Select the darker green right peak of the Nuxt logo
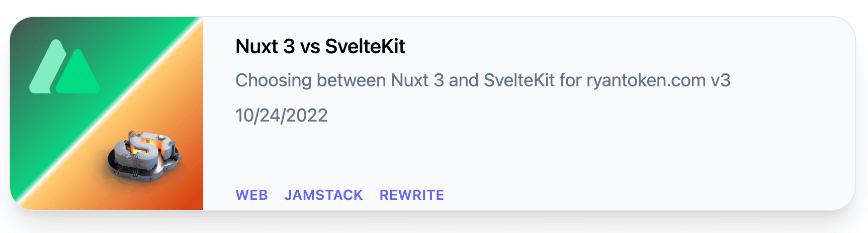This screenshot has height=233, width=868. point(78,73)
